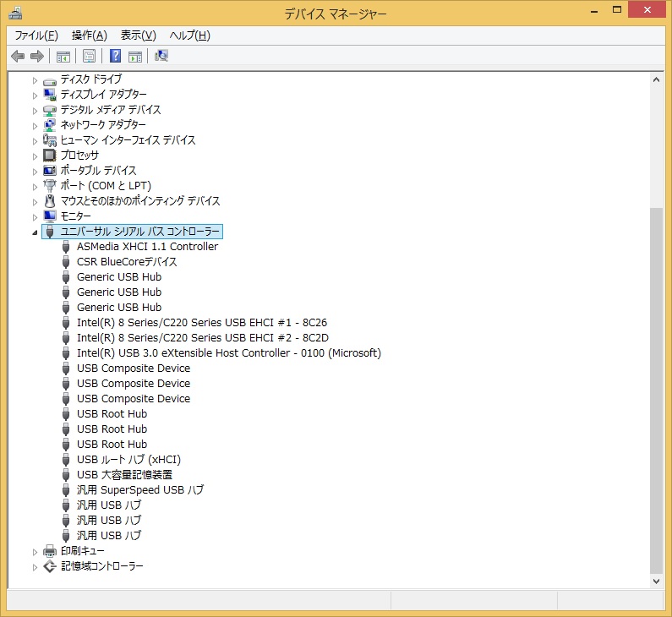The width and height of the screenshot is (672, 617).
Task: Expand the デジタル メディア デバイス node
Action: [x=35, y=111]
